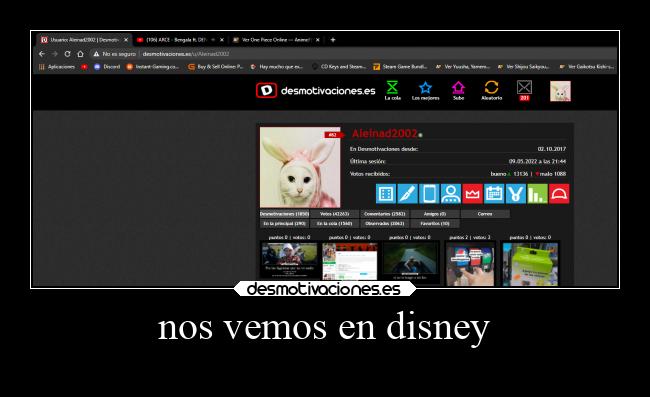
Task: Click the blue scalpel badge icon
Action: click(407, 194)
